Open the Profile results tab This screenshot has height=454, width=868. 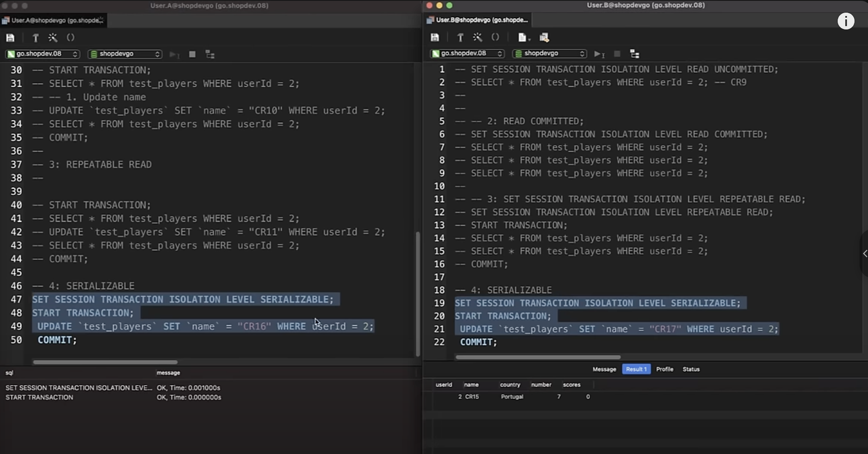(x=664, y=369)
